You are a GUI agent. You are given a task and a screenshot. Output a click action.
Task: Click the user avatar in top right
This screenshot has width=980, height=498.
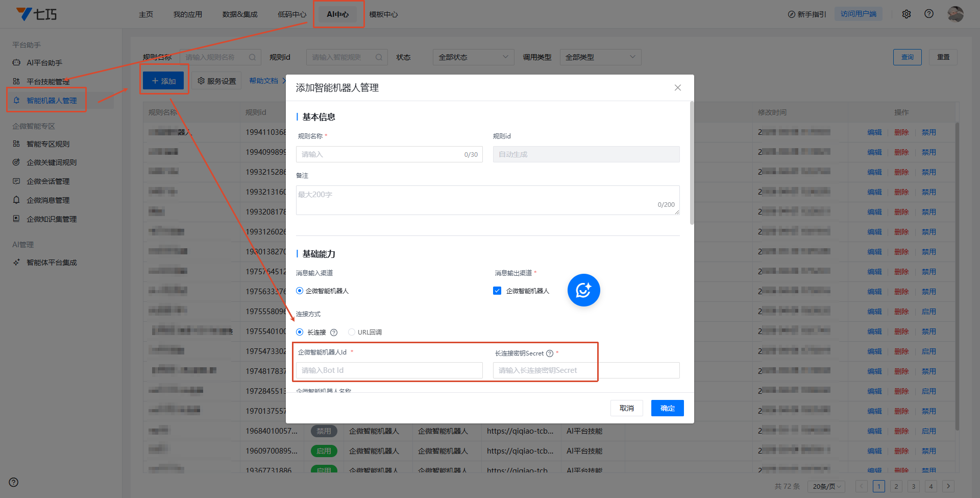[955, 14]
